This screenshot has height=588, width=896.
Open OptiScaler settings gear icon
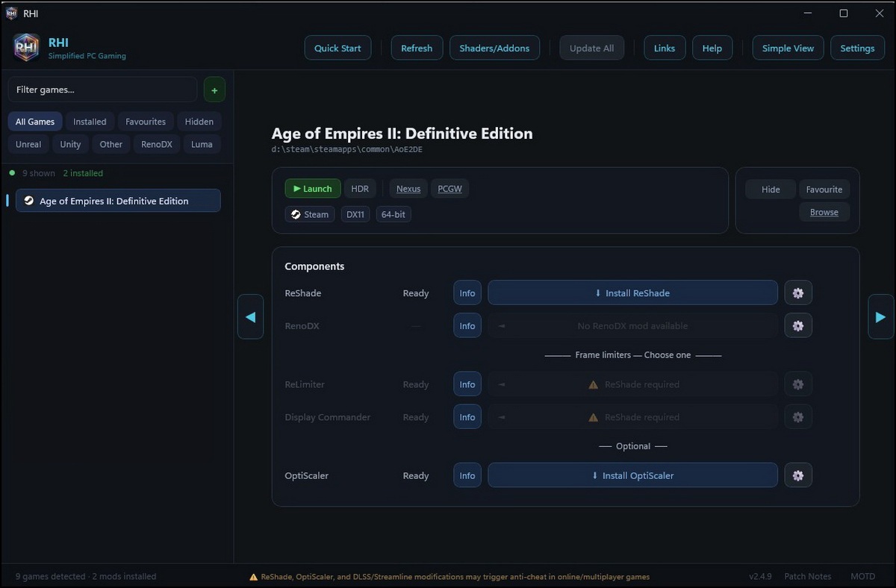coord(798,475)
